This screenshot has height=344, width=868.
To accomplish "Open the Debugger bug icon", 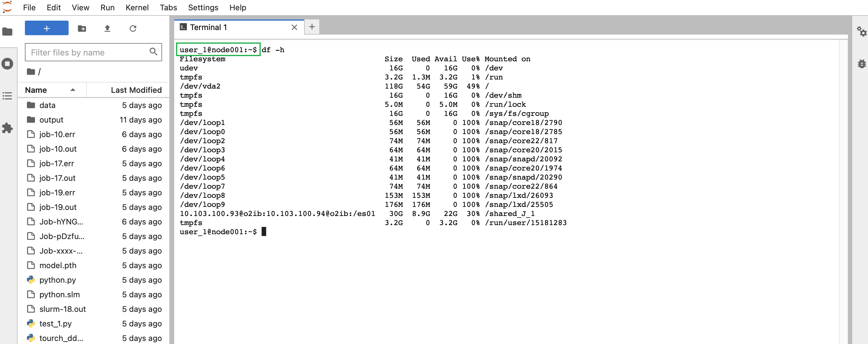I will pos(861,63).
